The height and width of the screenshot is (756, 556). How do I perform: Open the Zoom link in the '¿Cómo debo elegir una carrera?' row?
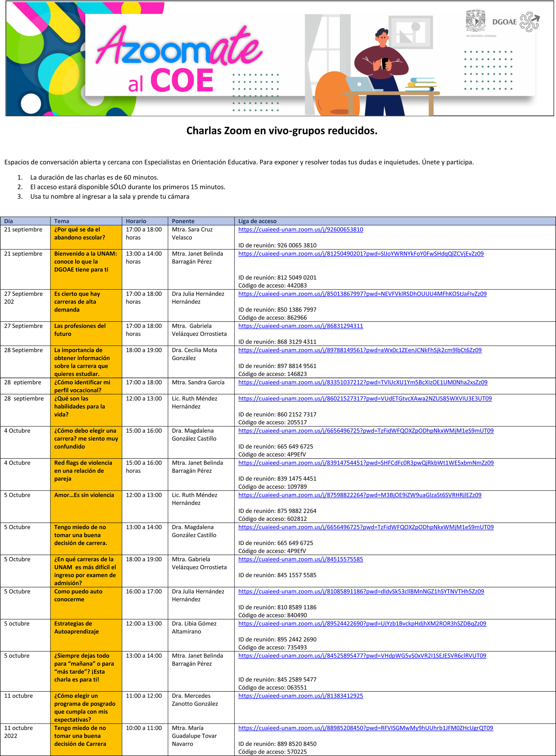coord(366,431)
